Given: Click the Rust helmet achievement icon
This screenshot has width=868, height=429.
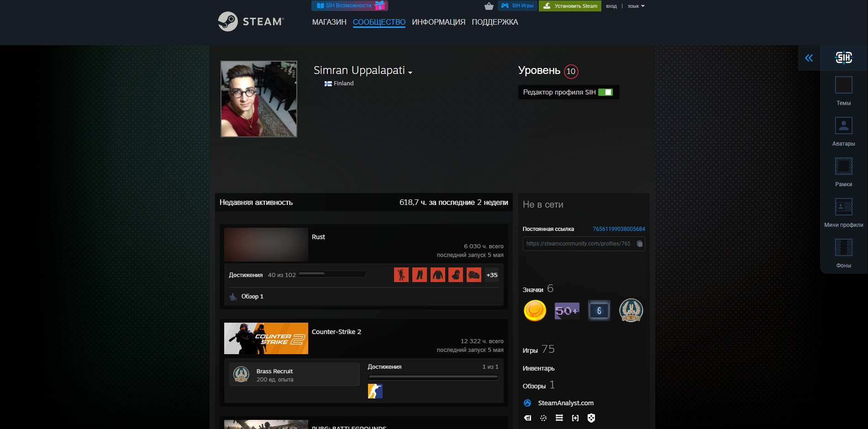Looking at the screenshot, I should click(456, 275).
